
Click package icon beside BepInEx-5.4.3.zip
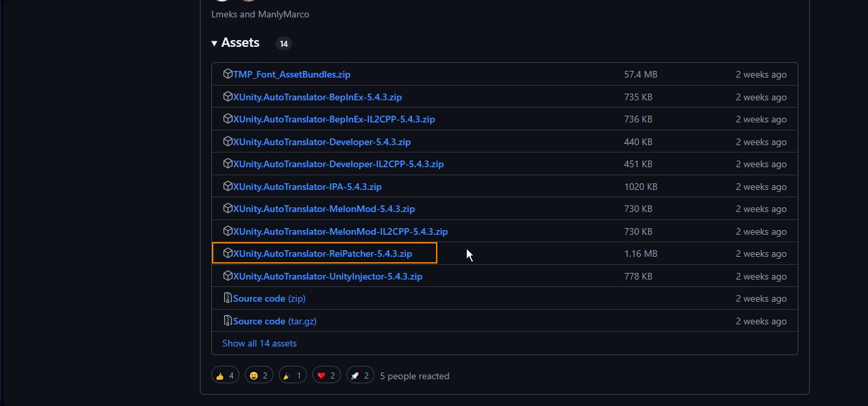[x=227, y=97]
